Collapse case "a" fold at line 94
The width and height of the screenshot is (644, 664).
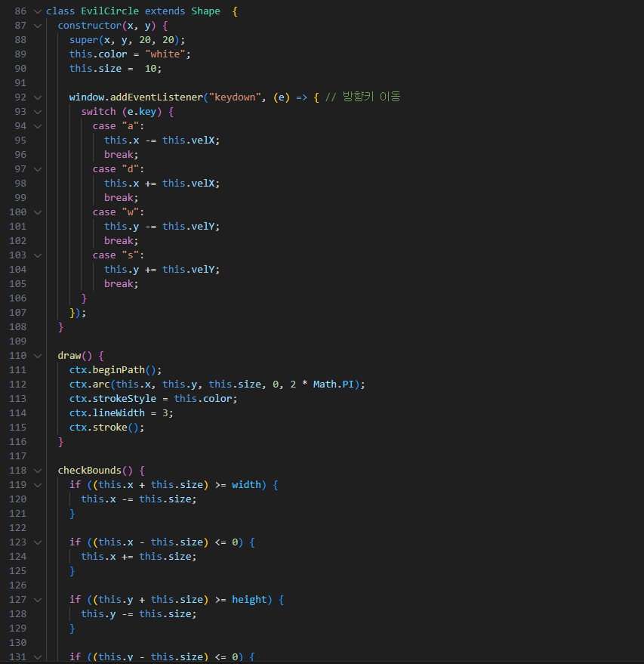(38, 126)
